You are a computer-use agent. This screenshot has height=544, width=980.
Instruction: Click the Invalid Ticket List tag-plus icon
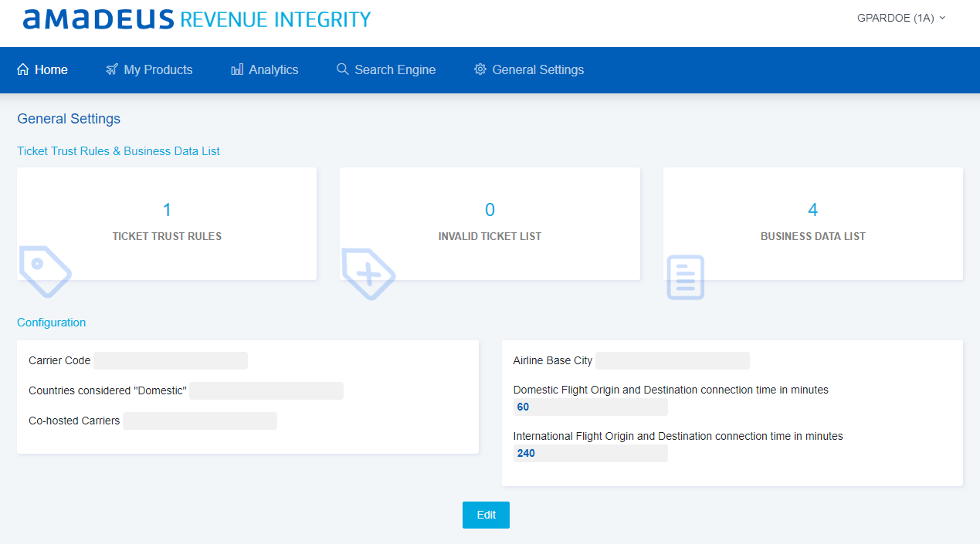click(x=368, y=274)
